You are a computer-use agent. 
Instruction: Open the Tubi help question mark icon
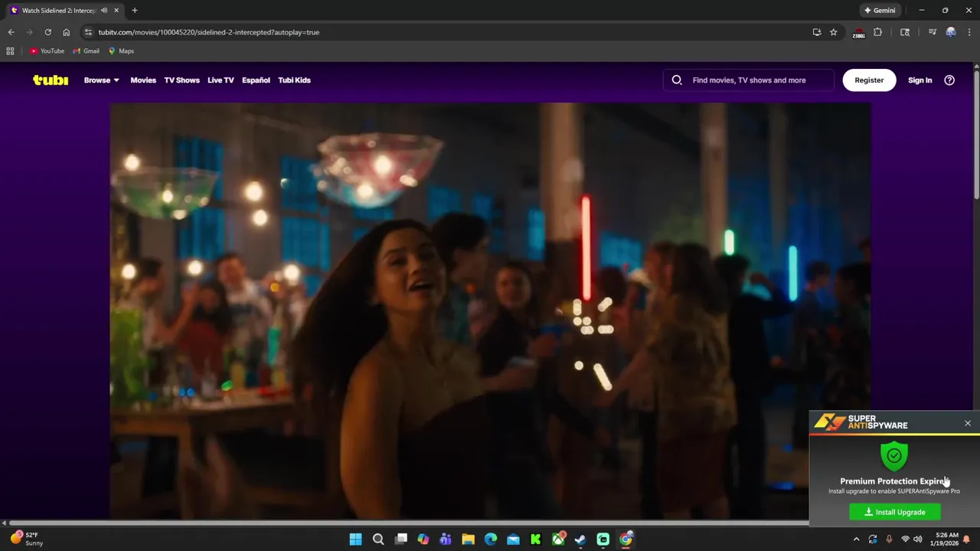click(949, 80)
